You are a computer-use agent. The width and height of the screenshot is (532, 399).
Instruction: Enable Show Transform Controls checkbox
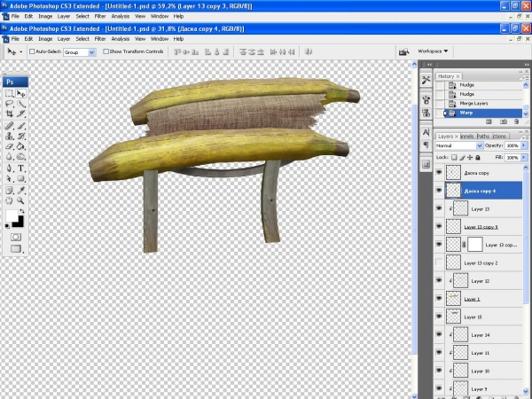point(106,51)
